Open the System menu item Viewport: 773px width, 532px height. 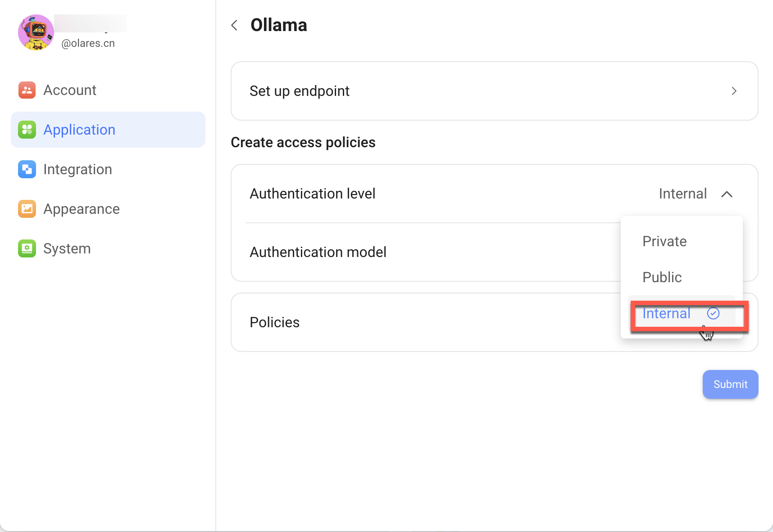[x=67, y=248]
